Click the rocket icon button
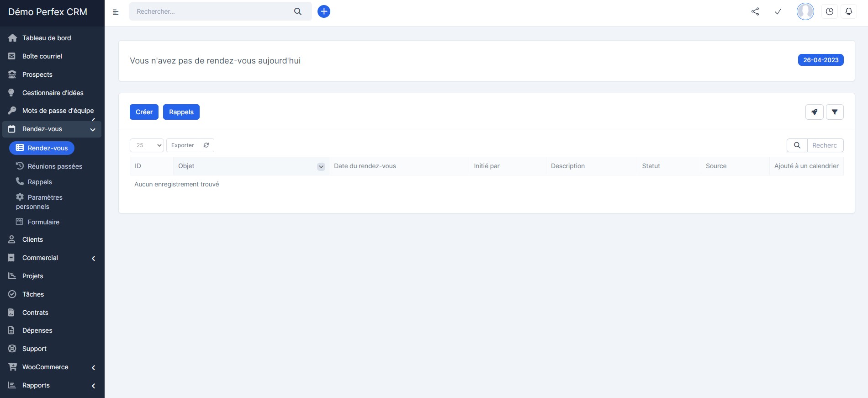 [x=815, y=112]
